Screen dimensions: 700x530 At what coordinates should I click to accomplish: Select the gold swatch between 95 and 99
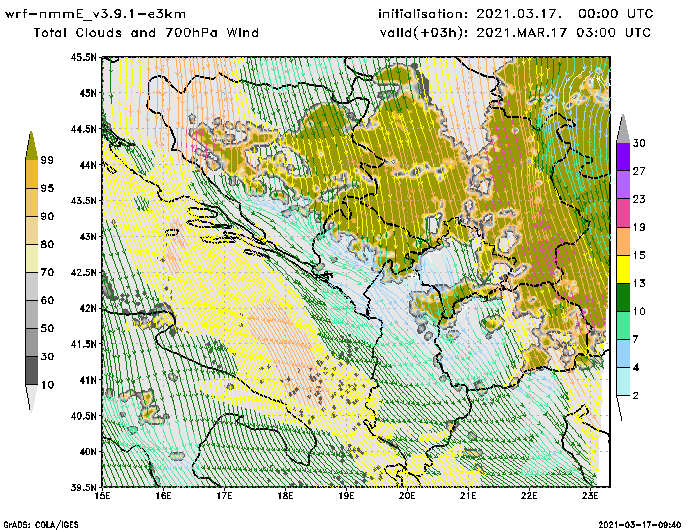[x=31, y=174]
